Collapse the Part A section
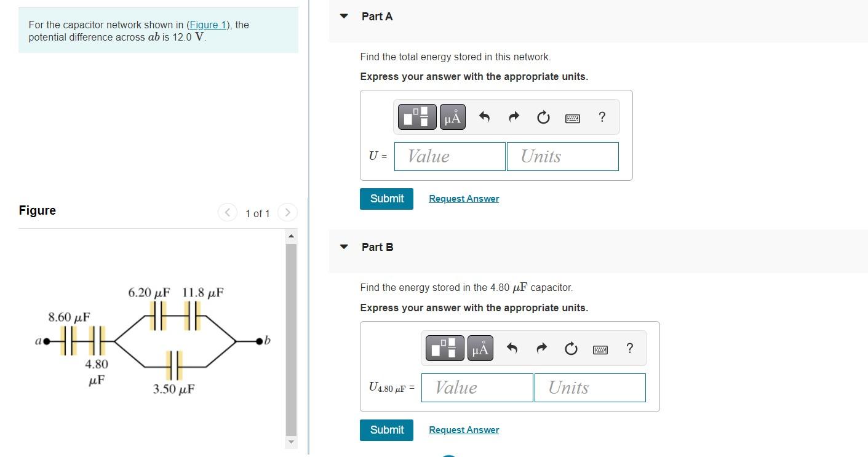The height and width of the screenshot is (457, 868). pos(343,17)
